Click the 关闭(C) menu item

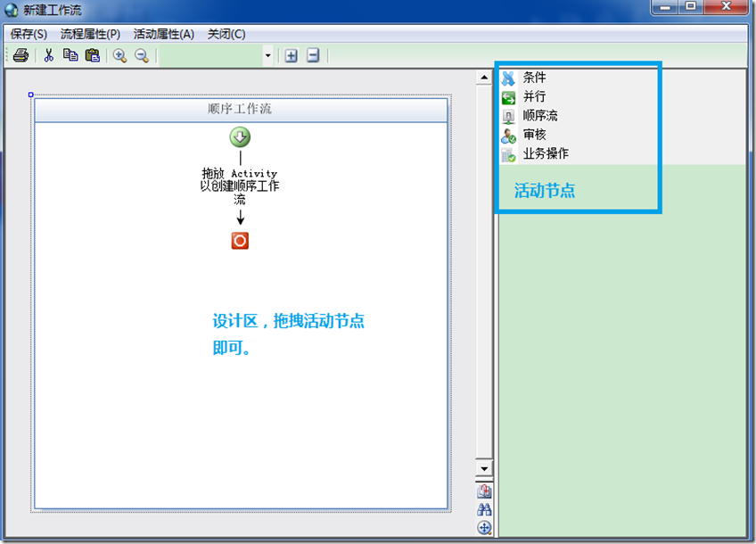point(226,34)
